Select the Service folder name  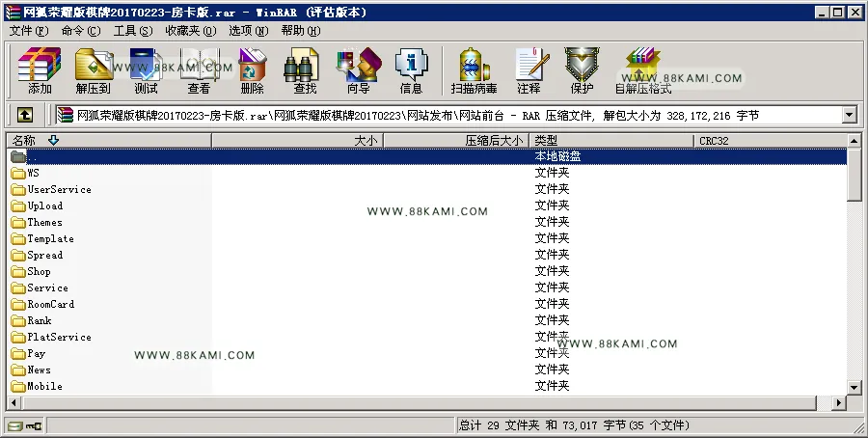pyautogui.click(x=47, y=287)
